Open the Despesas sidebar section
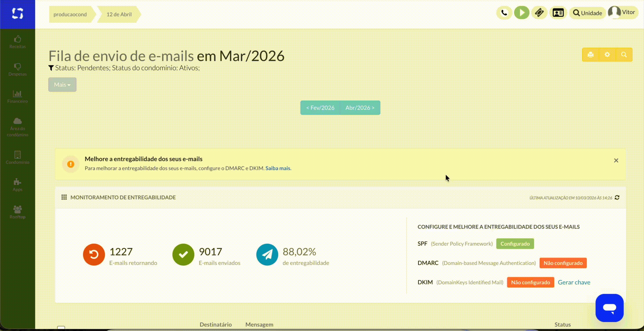The height and width of the screenshot is (331, 644). (x=18, y=69)
